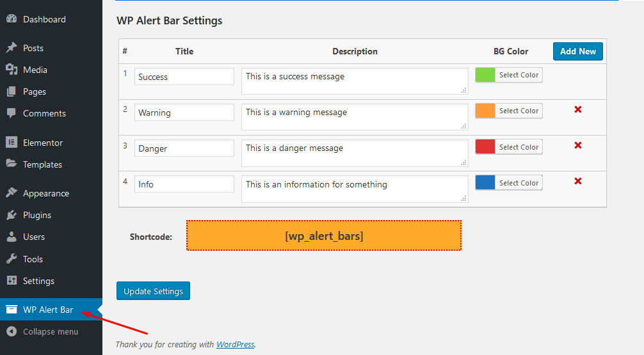The height and width of the screenshot is (355, 644).
Task: Click the Dashboard gauge icon
Action: click(12, 19)
